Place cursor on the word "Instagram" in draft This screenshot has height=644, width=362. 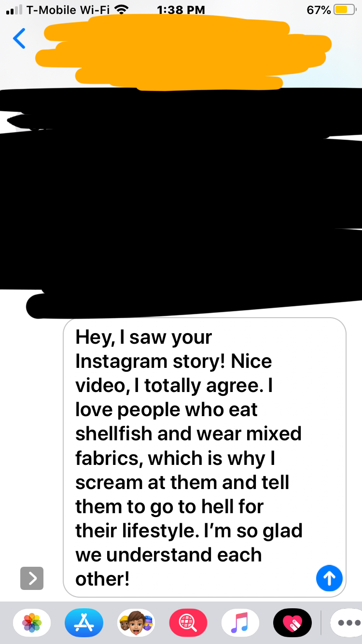tap(121, 362)
